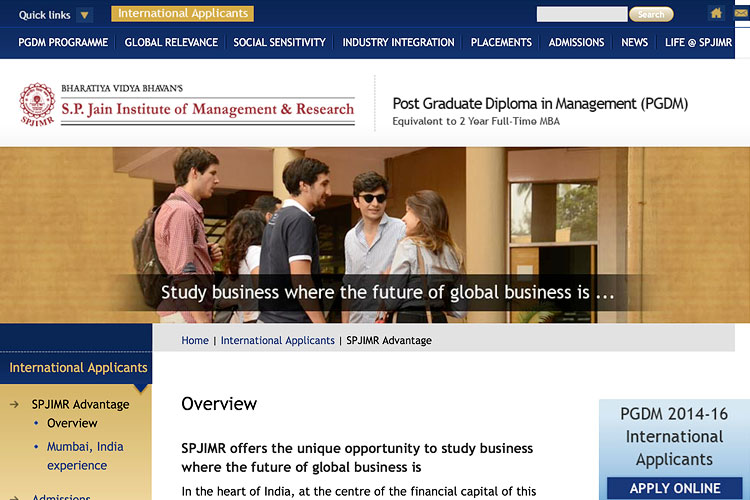Open the GLOBAL RELEVANCE menu
This screenshot has width=750, height=500.
[x=171, y=43]
